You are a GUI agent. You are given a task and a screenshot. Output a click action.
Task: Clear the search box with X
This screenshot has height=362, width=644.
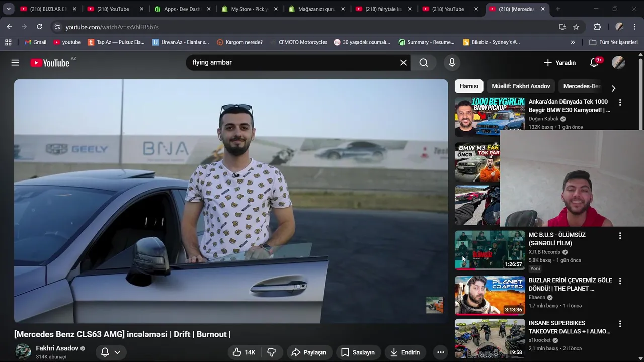(404, 63)
